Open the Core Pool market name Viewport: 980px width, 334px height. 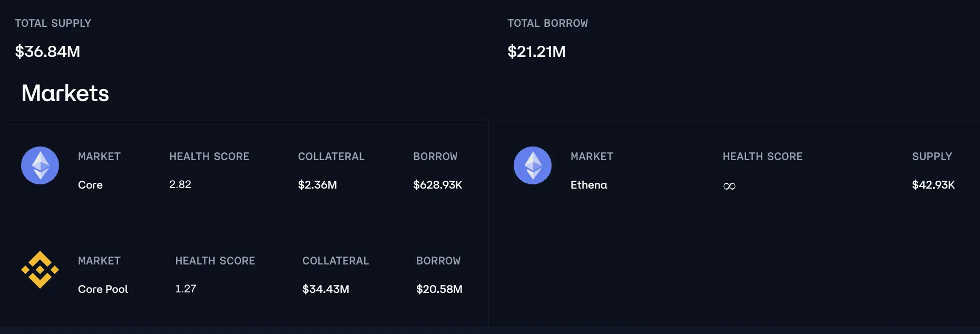pos(103,289)
